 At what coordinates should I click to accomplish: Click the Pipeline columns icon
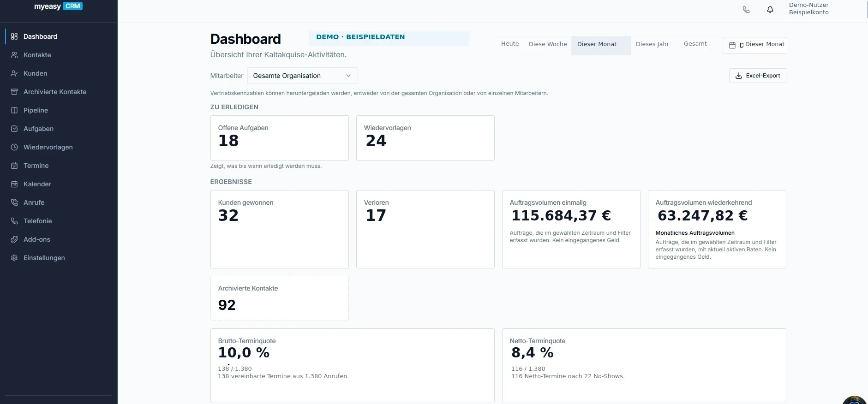pos(14,110)
